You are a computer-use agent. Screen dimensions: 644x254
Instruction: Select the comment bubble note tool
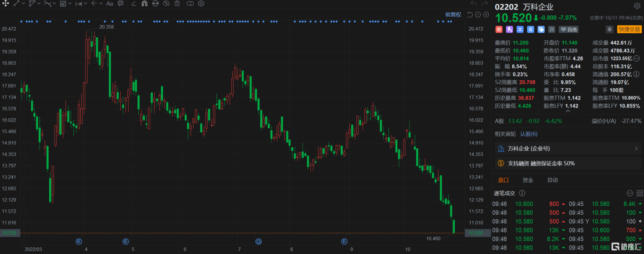(x=121, y=4)
